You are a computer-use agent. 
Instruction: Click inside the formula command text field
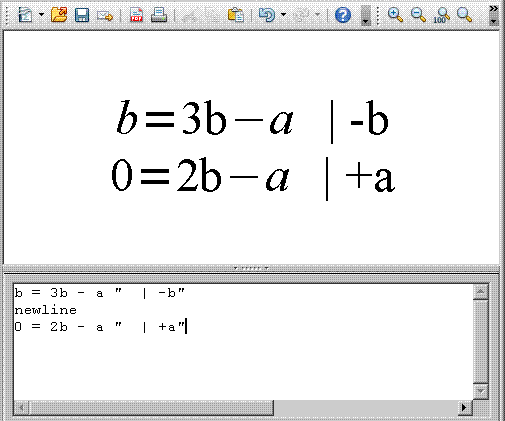(243, 342)
